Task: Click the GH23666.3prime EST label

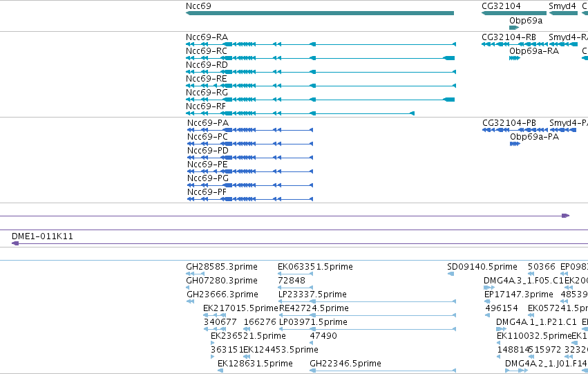Action: pyautogui.click(x=222, y=294)
